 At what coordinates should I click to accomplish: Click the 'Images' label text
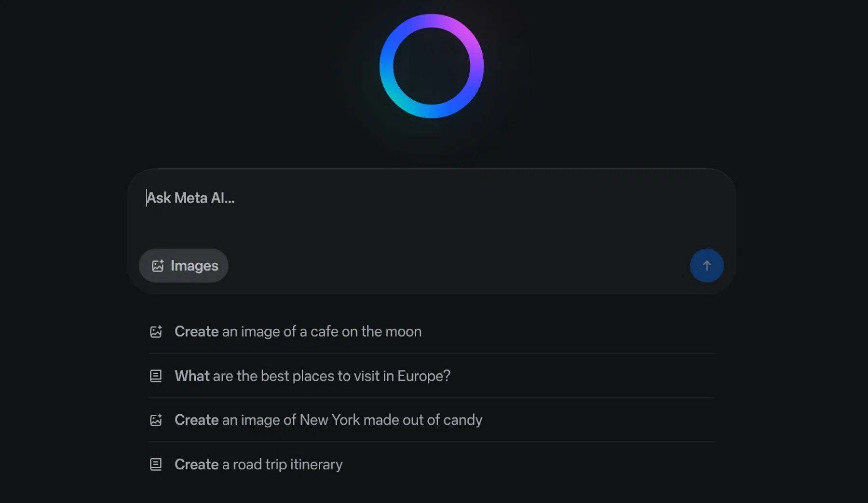point(194,266)
